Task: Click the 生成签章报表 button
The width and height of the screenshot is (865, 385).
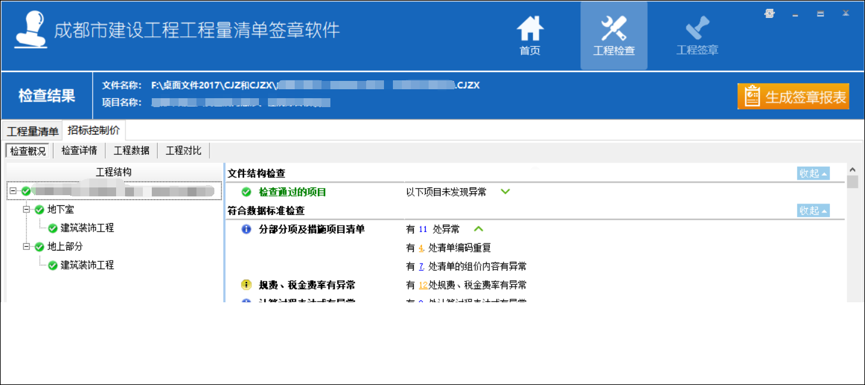Action: coord(793,97)
